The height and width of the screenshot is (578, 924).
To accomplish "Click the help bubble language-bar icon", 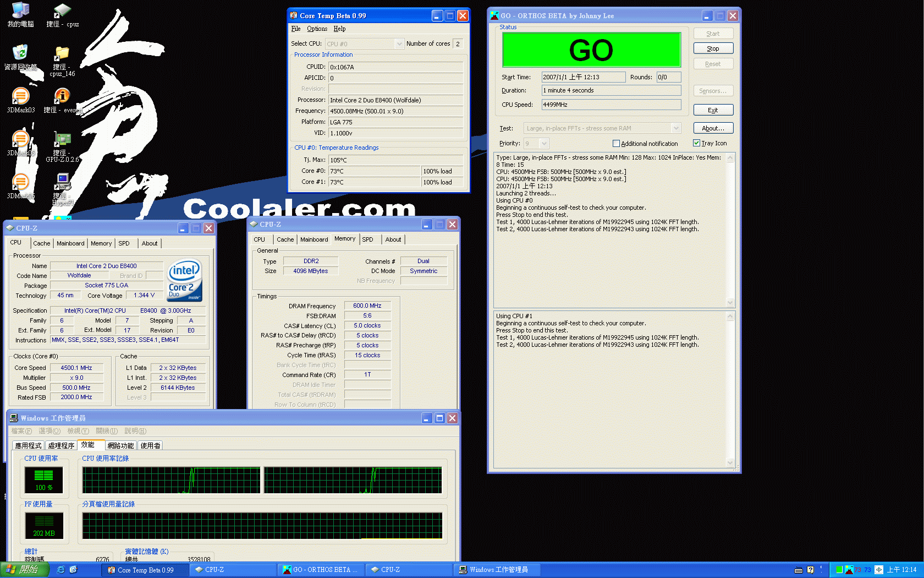I will [810, 570].
